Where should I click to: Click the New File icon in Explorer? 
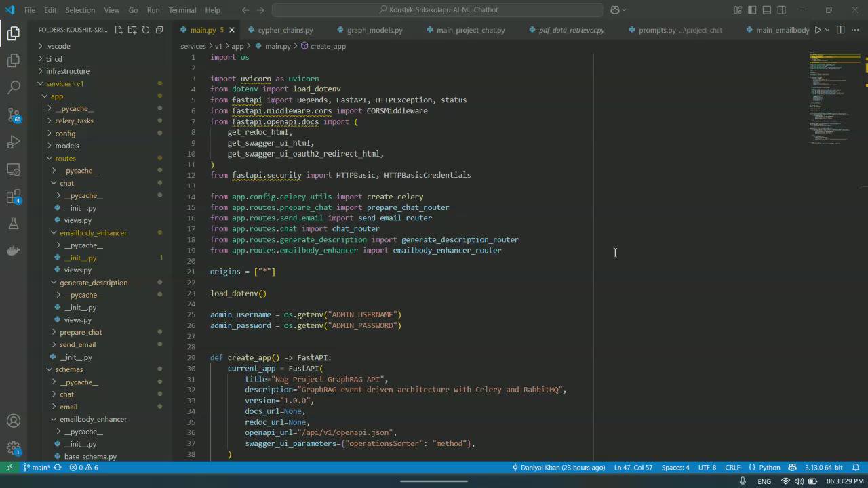point(119,30)
